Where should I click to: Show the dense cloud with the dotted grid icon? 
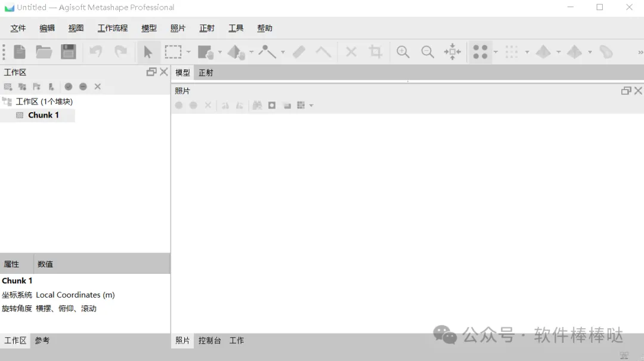512,52
